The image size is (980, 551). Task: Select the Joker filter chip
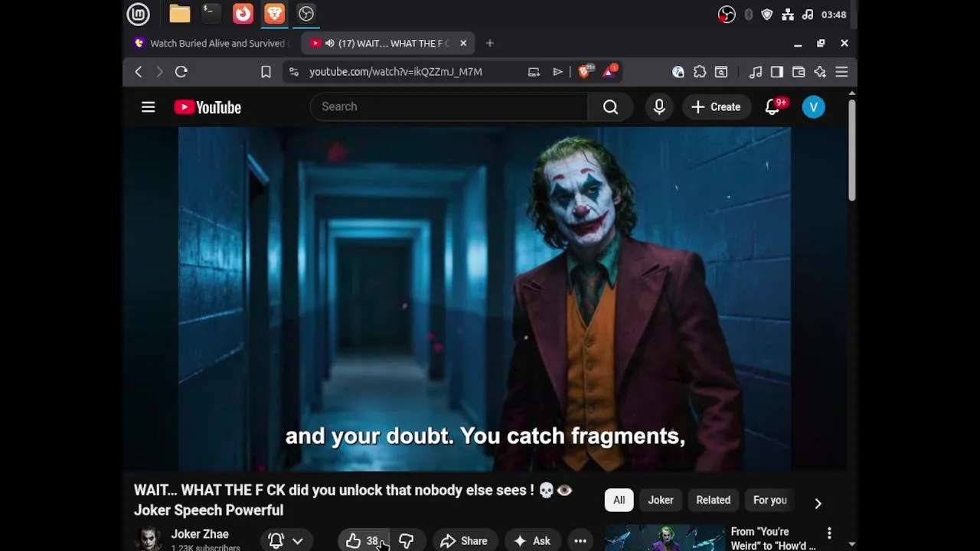[661, 500]
